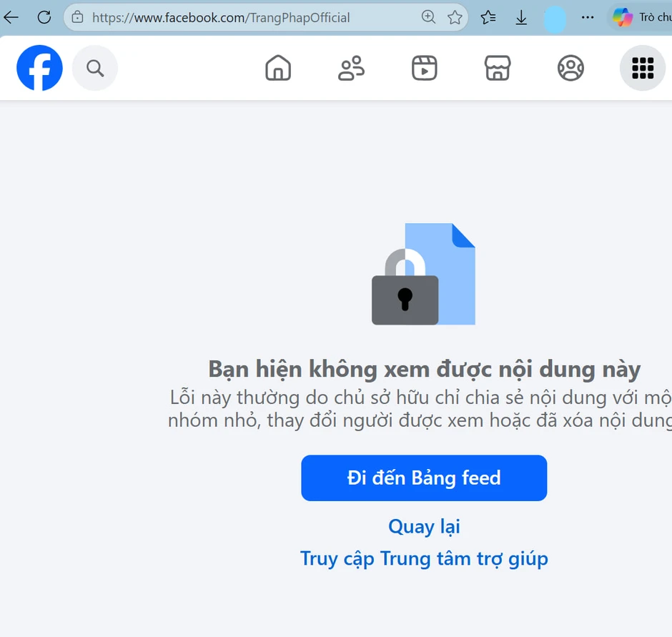Open the browser profile avatar menu
This screenshot has height=637, width=672.
pos(555,19)
